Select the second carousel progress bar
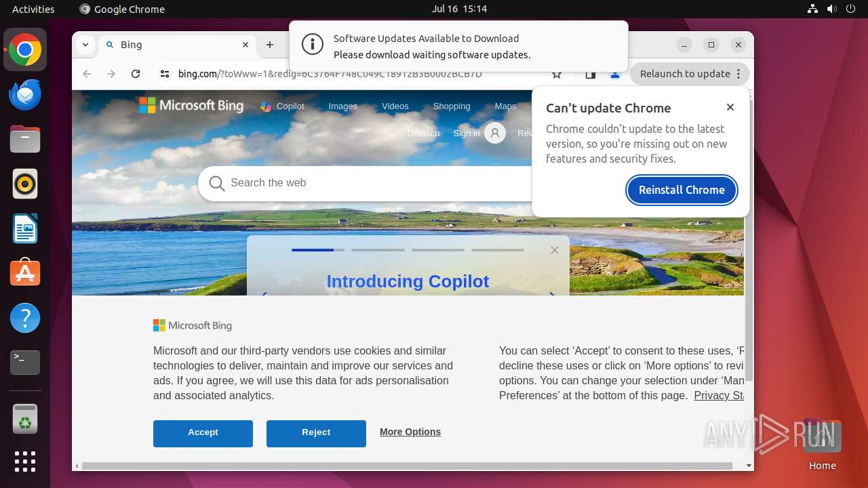The height and width of the screenshot is (488, 868). tap(378, 250)
